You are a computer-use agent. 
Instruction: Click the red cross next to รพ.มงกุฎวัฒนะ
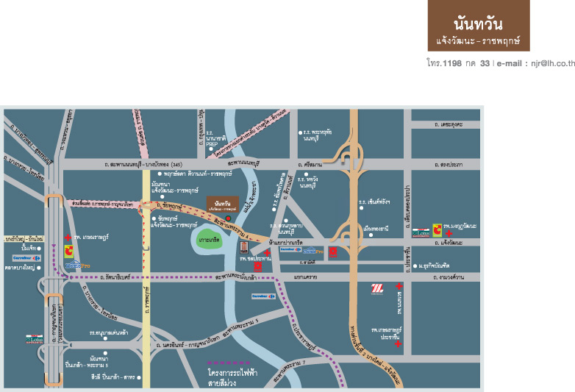(448, 233)
